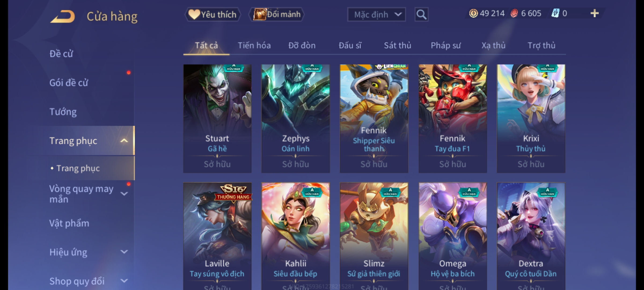This screenshot has width=644, height=290.
Task: Select Stuart Gã hề skin card
Action: coord(217,118)
